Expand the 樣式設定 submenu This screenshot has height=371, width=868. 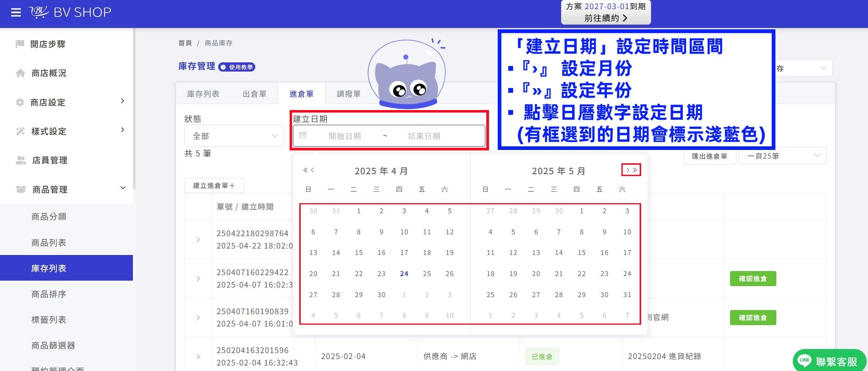(122, 130)
